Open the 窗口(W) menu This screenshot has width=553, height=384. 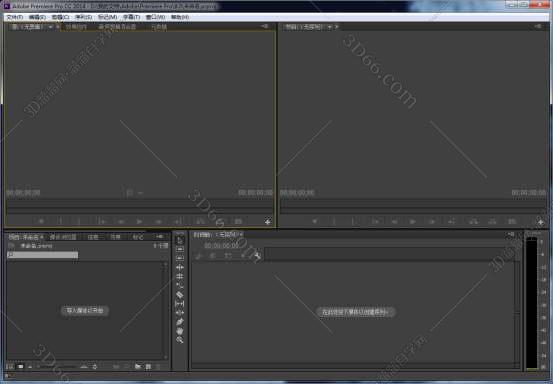(155, 17)
